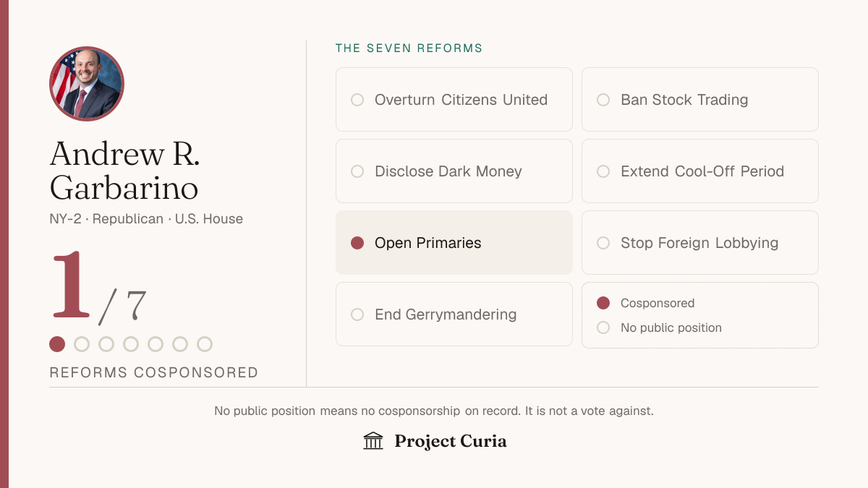Click Andrew Garbarino's portrait photo
This screenshot has width=868, height=488.
87,84
